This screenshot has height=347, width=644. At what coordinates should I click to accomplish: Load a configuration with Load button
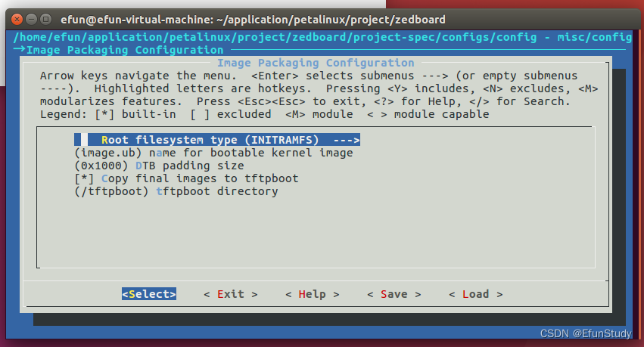point(475,294)
